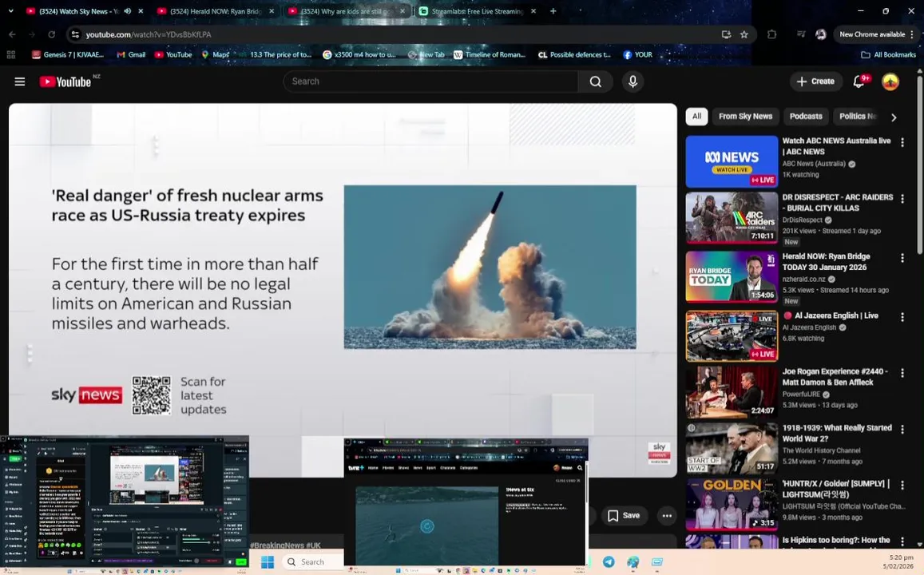Screen dimensions: 924x575
Task: Open the taskbar clock showing 5:20 pm
Action: (901, 561)
